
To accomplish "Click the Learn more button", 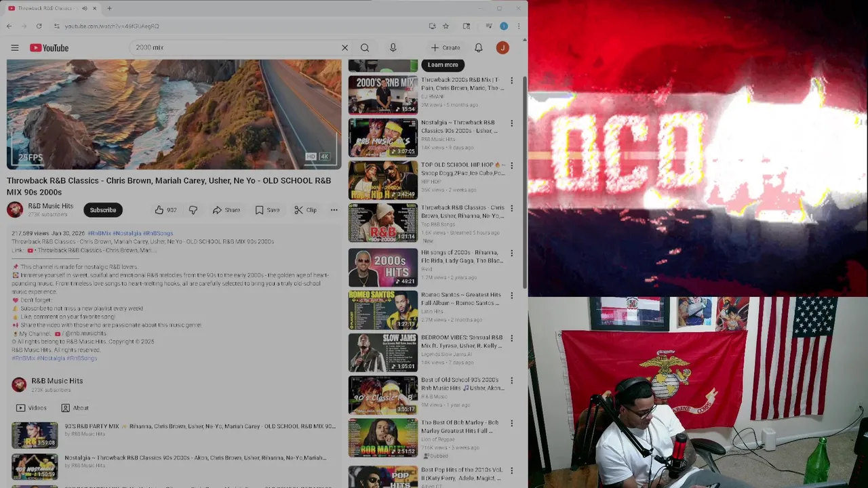I will [x=443, y=65].
